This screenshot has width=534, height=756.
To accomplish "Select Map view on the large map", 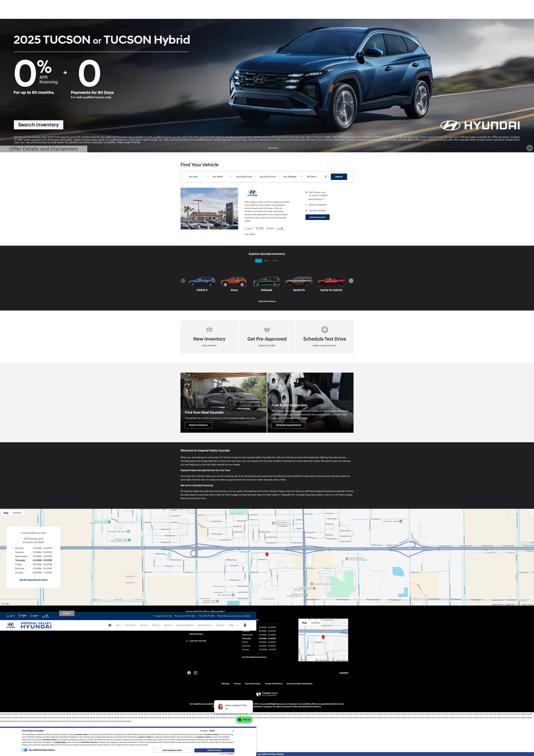I will pos(6,513).
